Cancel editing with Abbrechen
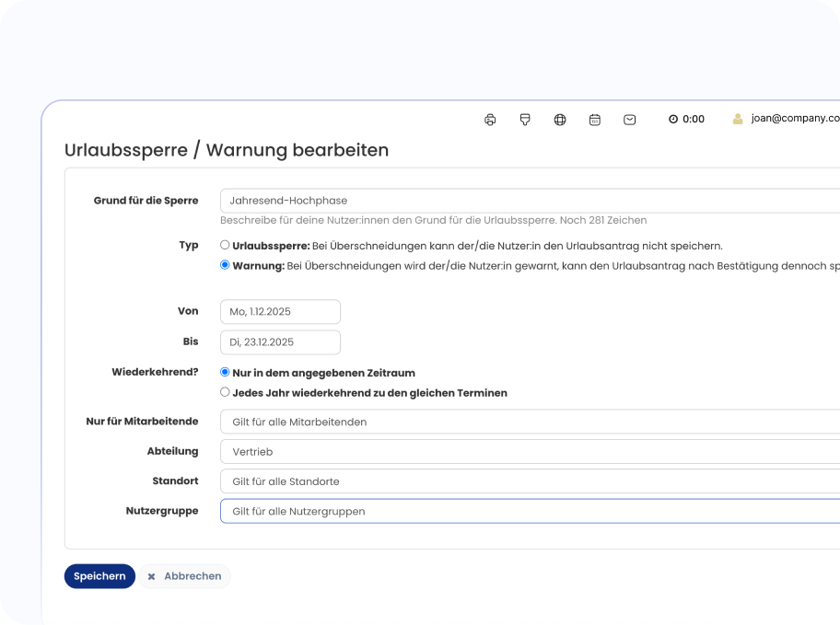The width and height of the screenshot is (840, 625). pyautogui.click(x=185, y=576)
